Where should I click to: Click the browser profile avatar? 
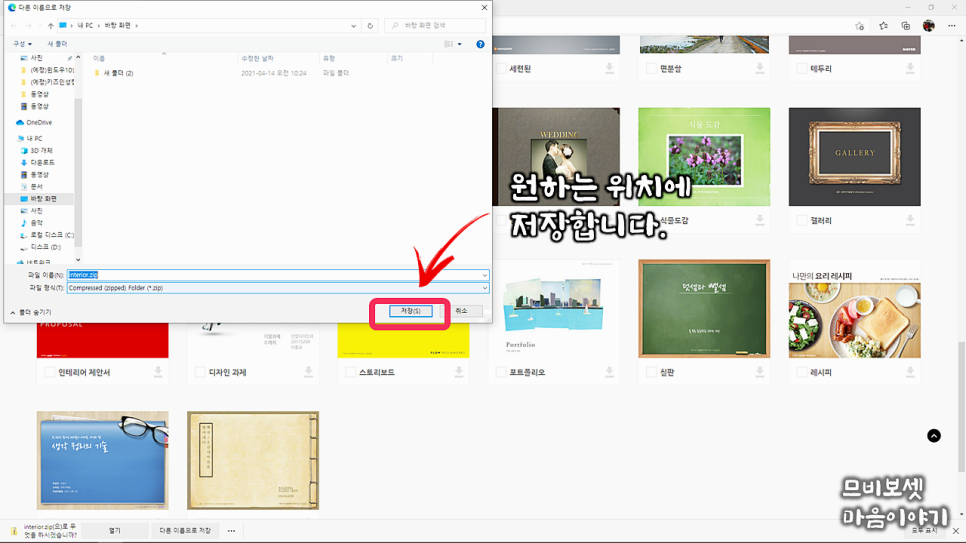coord(929,26)
